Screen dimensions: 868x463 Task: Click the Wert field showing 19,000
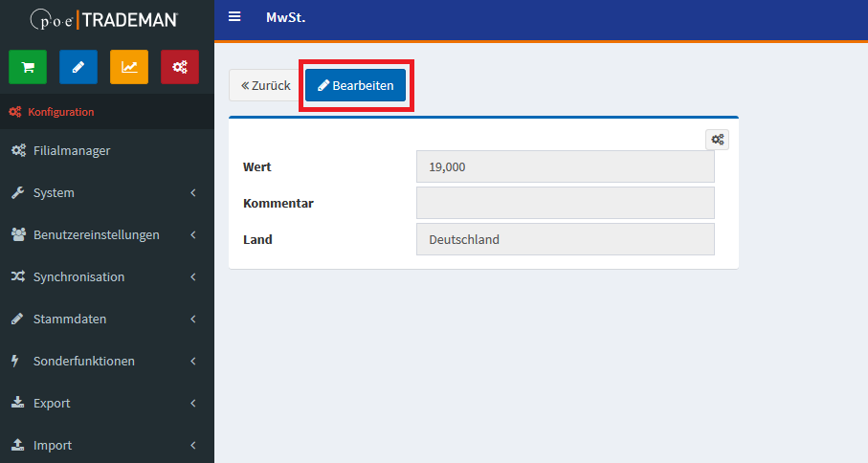[x=565, y=166]
